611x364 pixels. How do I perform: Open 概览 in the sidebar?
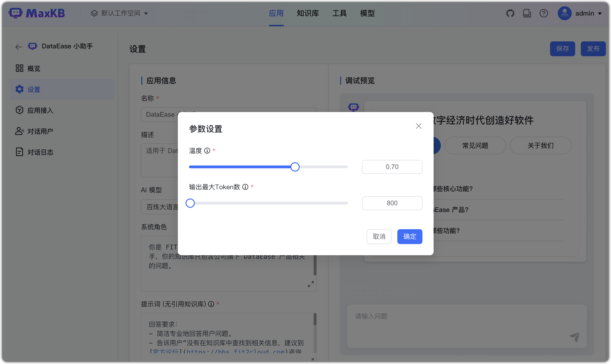(62, 68)
